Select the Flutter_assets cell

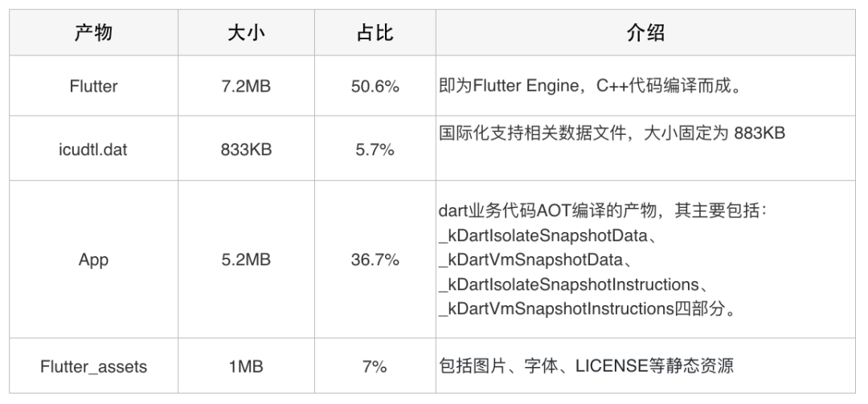point(93,366)
